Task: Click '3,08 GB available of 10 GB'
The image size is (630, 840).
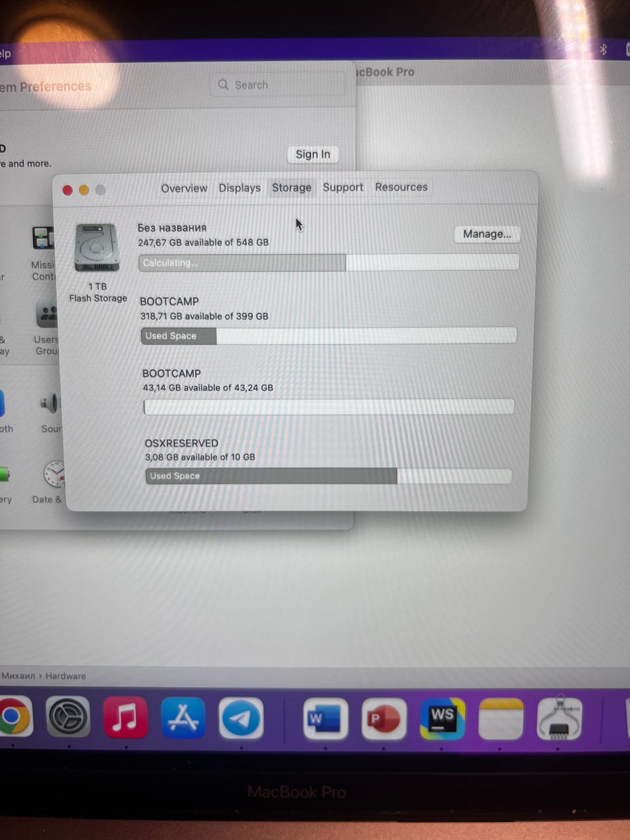Action: 200,457
